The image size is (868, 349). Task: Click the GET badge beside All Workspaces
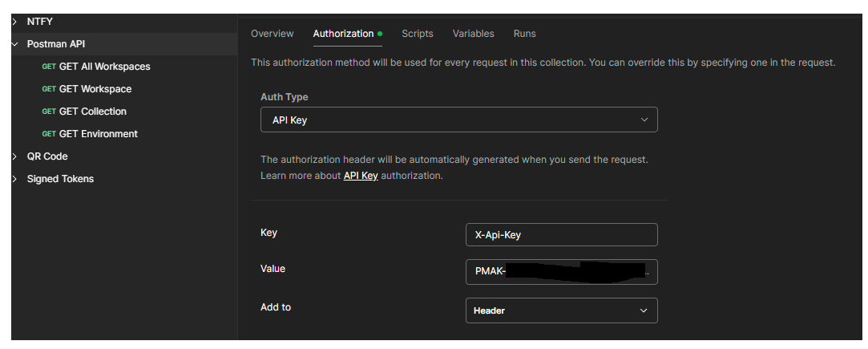[49, 67]
